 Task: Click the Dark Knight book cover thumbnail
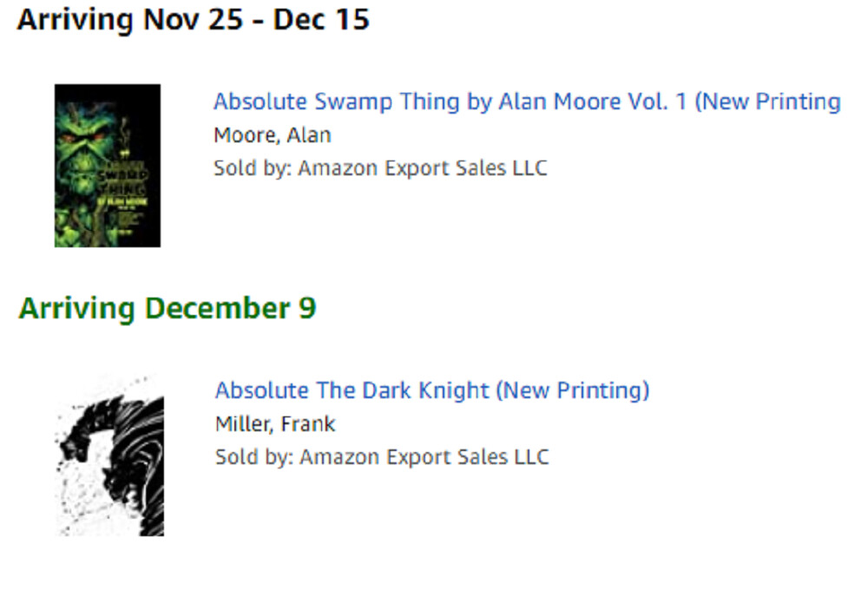(x=108, y=455)
